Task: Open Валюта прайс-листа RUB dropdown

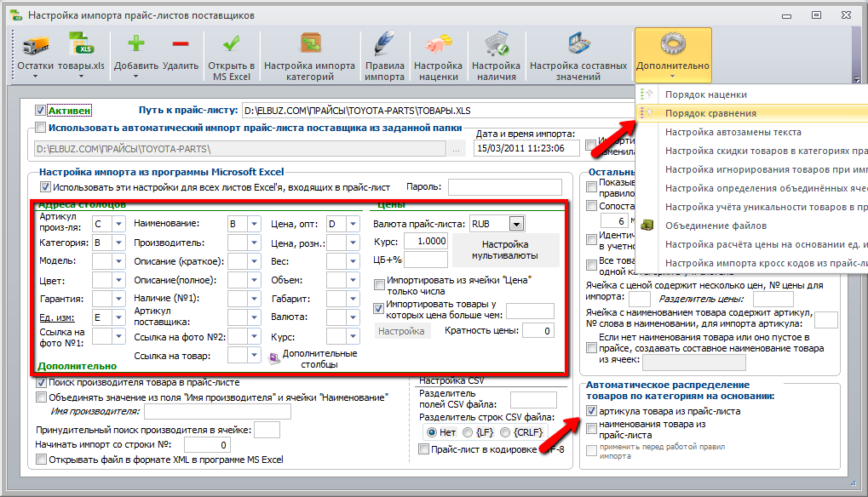Action: coord(516,224)
